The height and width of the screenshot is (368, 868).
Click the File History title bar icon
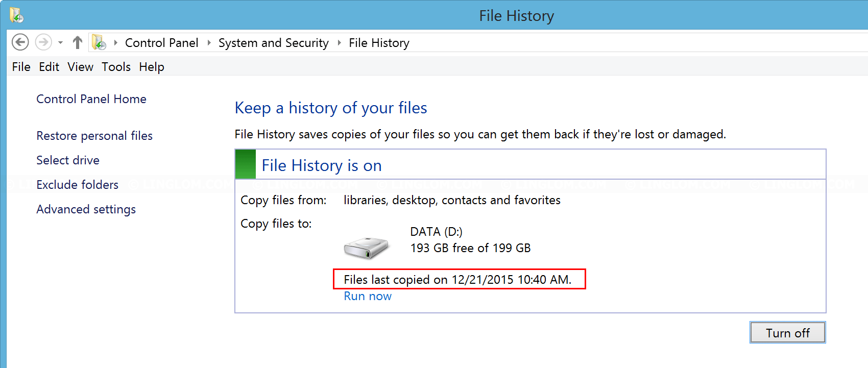point(16,15)
